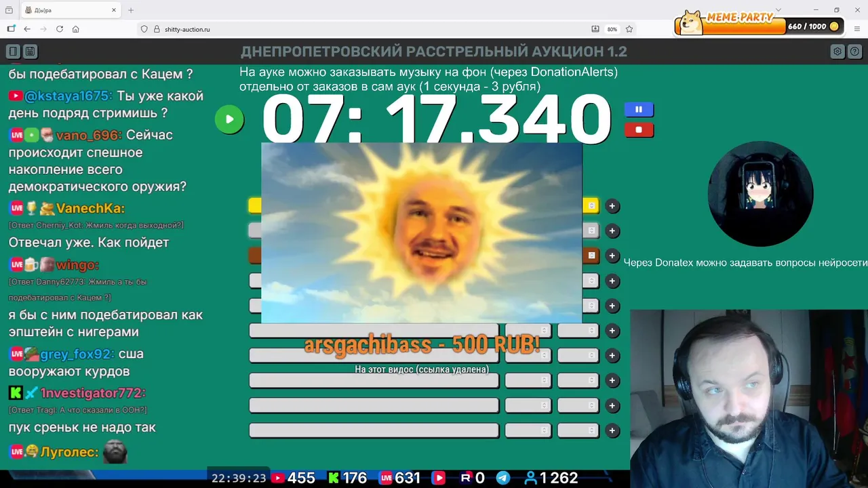Click the browser back arrow
The image size is (868, 488).
point(27,29)
